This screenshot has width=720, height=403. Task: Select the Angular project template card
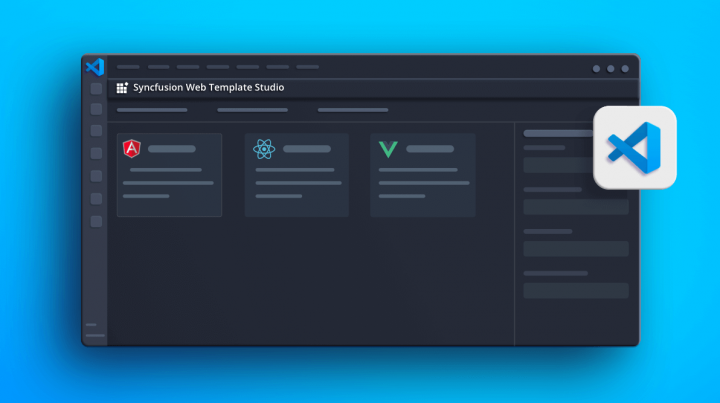click(169, 175)
